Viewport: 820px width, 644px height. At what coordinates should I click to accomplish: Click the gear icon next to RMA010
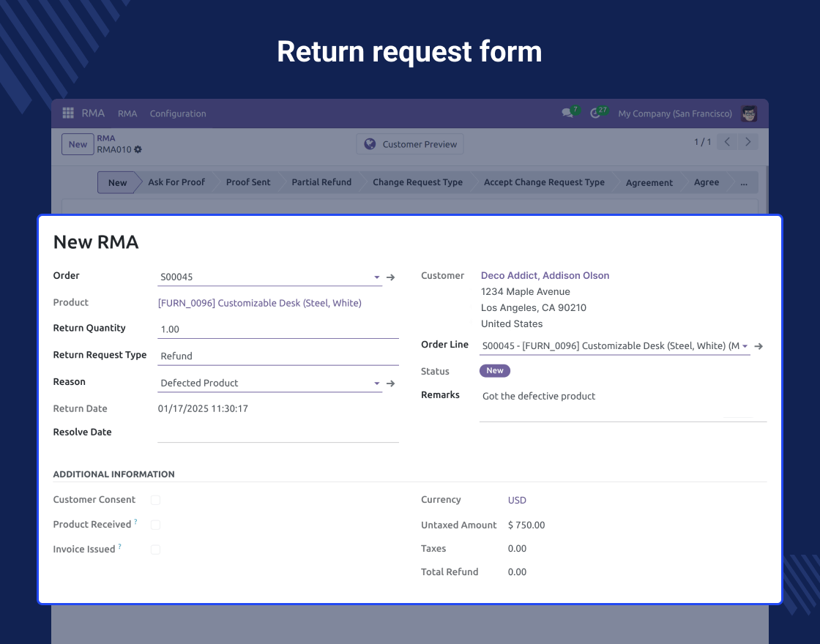point(138,149)
